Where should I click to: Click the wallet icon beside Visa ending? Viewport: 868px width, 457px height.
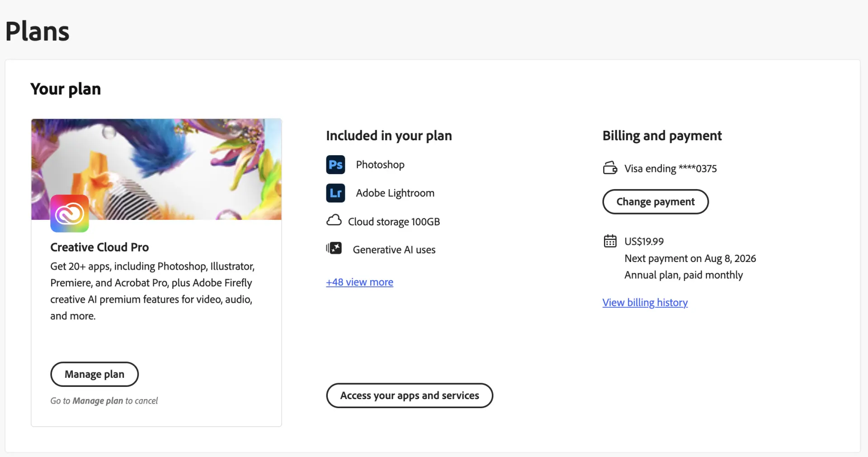coord(610,168)
